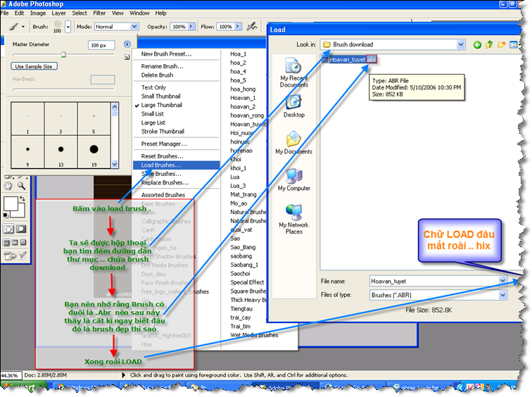
Task: Click the zoom percentage field 44.36%
Action: click(11, 375)
